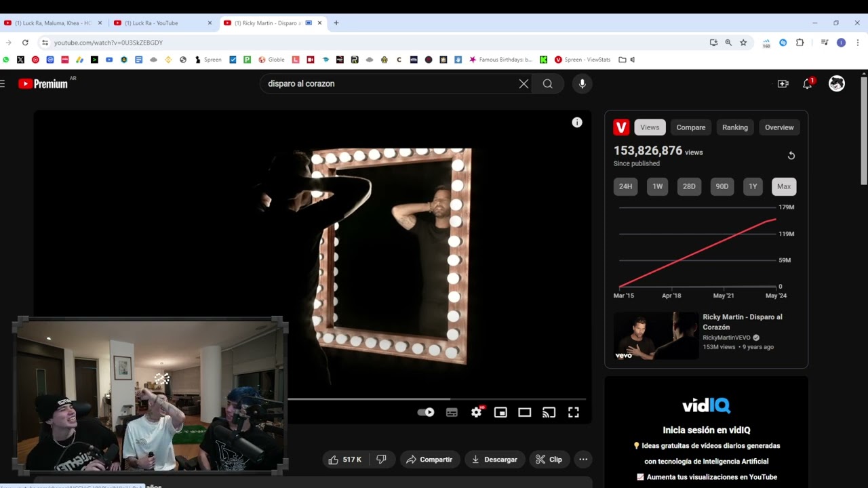Switch the player to miniplayer mode
The width and height of the screenshot is (868, 488).
pos(500,412)
